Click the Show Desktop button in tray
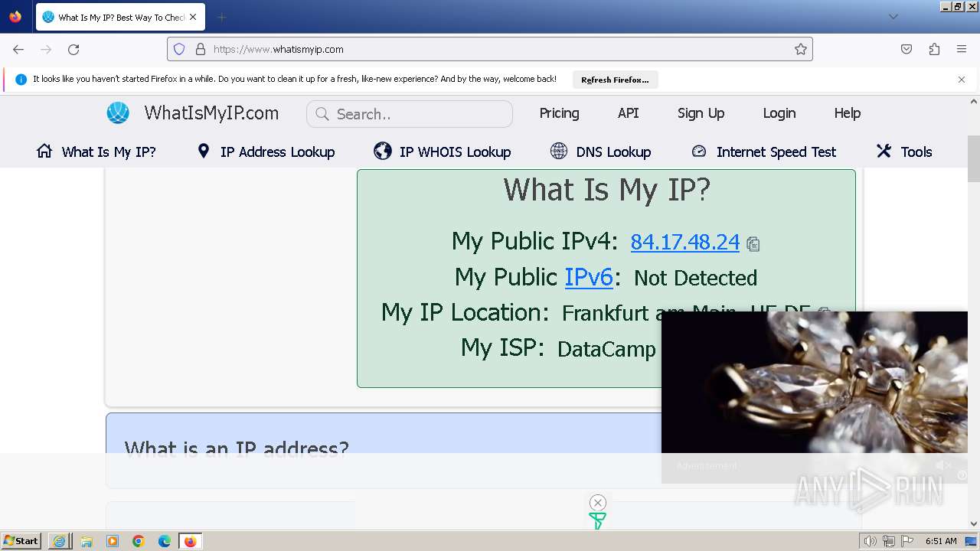Screen dimensions: 980x551 pos(971,541)
